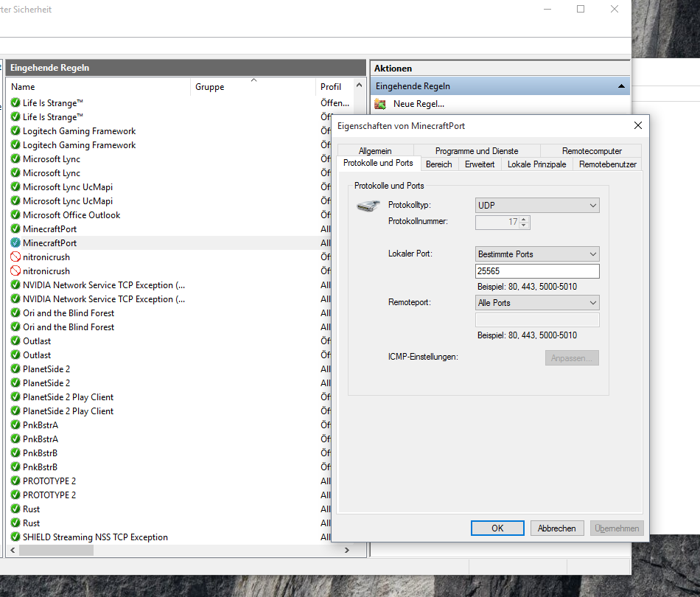Open the Remoteport dropdown showing Alle Ports

[537, 303]
